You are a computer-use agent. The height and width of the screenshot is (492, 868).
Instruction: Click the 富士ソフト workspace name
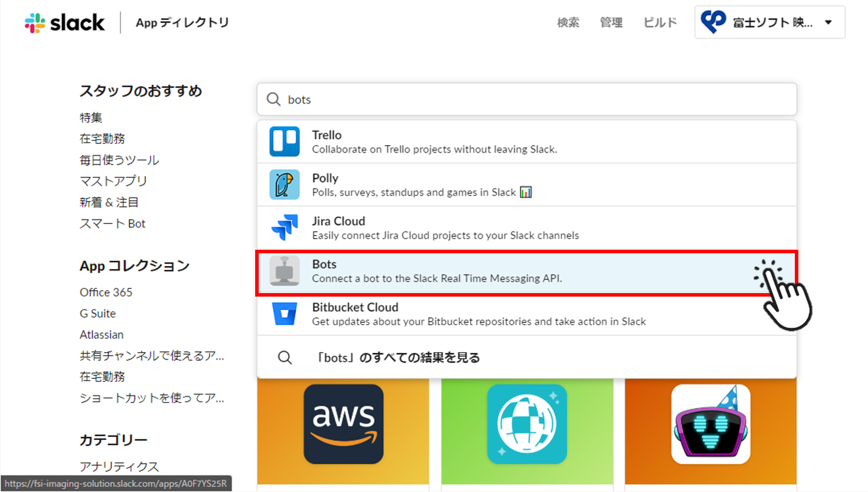tap(773, 23)
